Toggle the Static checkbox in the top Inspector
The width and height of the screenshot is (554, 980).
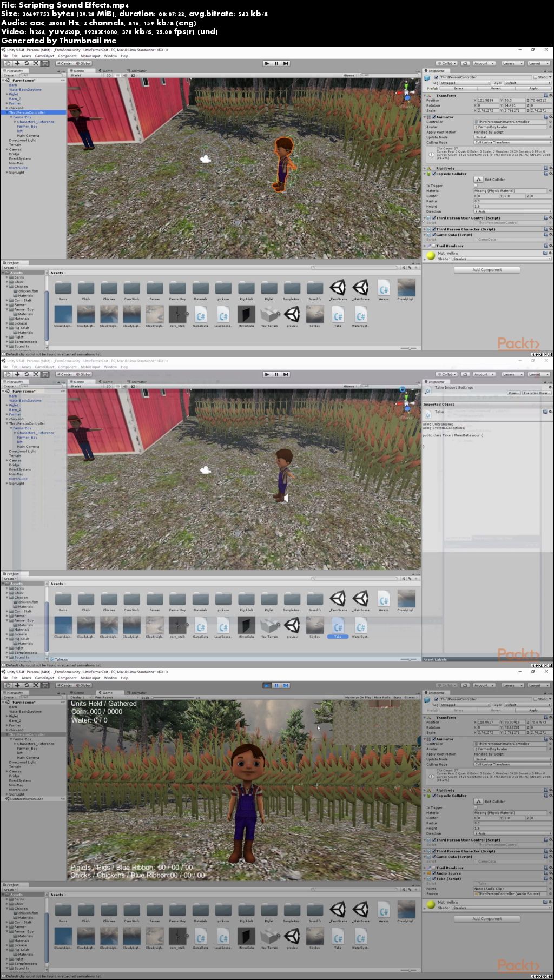coord(536,77)
